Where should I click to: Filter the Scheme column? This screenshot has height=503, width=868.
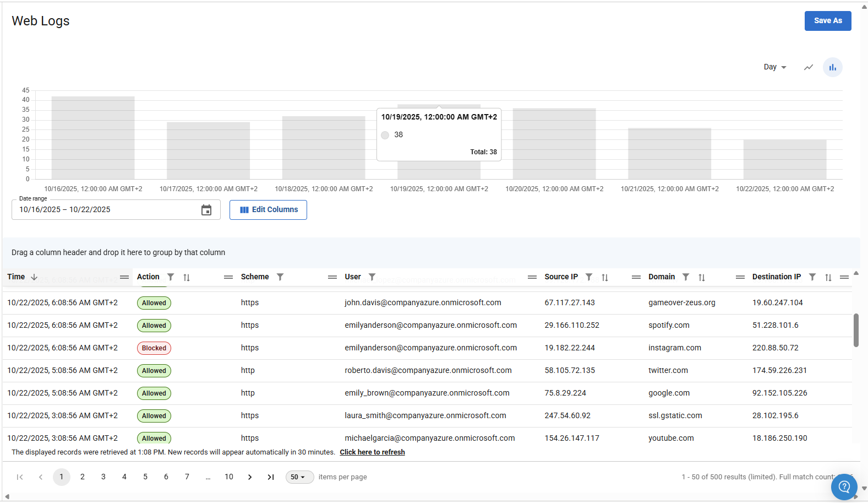[280, 277]
